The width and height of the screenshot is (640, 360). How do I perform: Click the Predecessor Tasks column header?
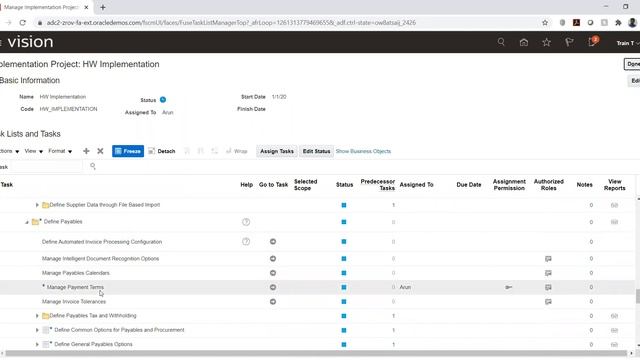tap(378, 185)
